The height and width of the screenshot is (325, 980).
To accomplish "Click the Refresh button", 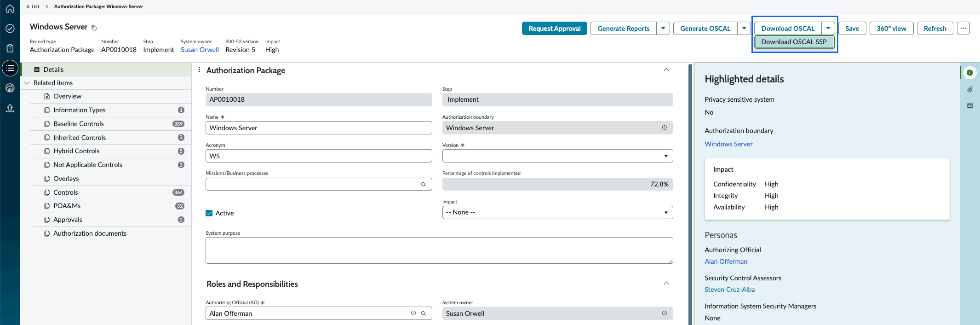I will pyautogui.click(x=935, y=28).
